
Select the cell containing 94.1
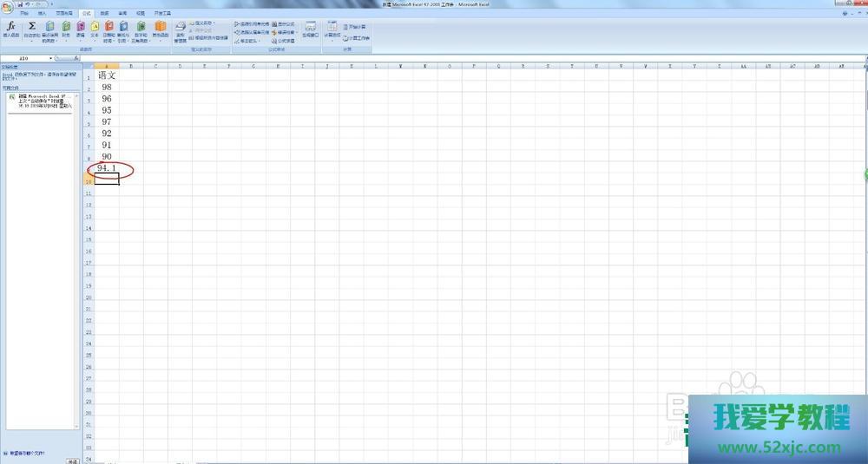pyautogui.click(x=107, y=167)
